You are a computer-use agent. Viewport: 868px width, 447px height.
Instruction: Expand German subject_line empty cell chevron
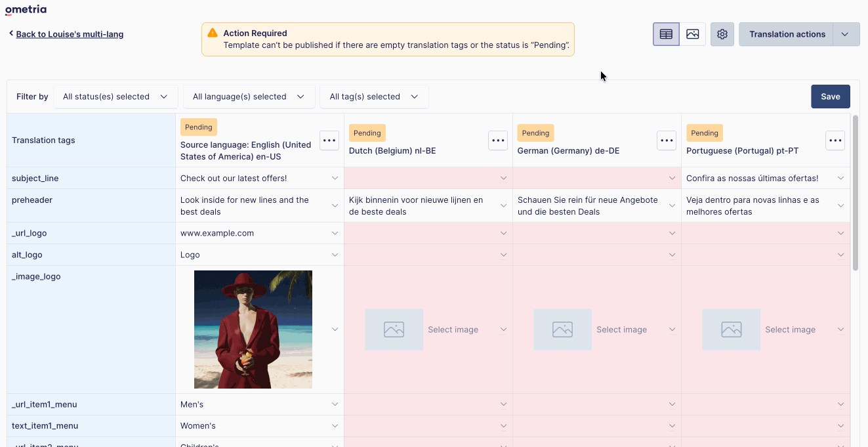[672, 179]
